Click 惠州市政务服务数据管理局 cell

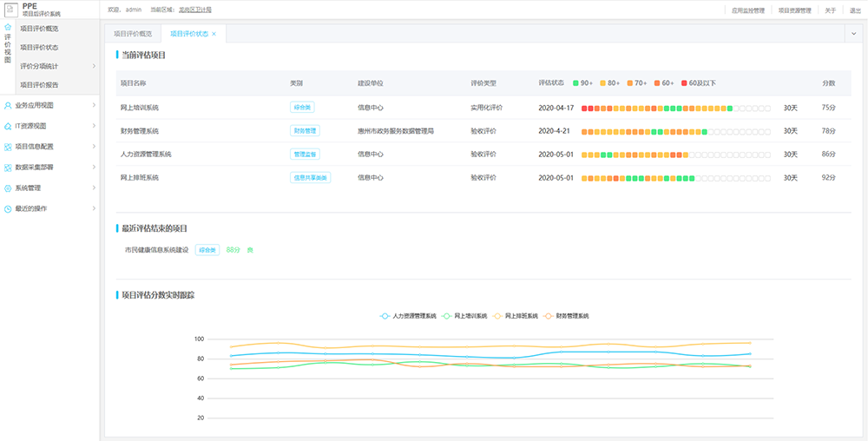click(395, 131)
